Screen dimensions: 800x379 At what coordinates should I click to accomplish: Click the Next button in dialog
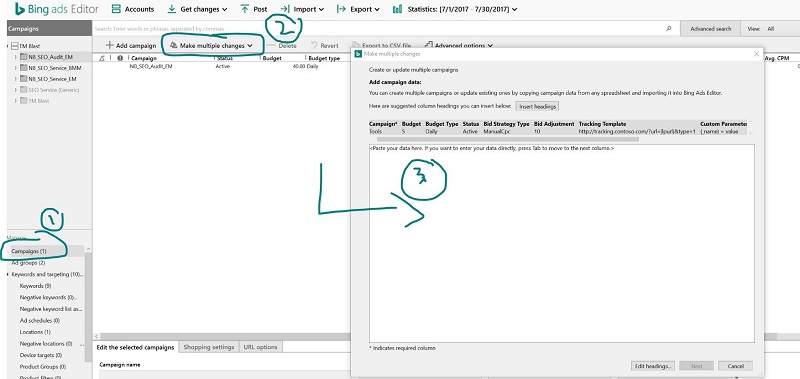click(696, 366)
